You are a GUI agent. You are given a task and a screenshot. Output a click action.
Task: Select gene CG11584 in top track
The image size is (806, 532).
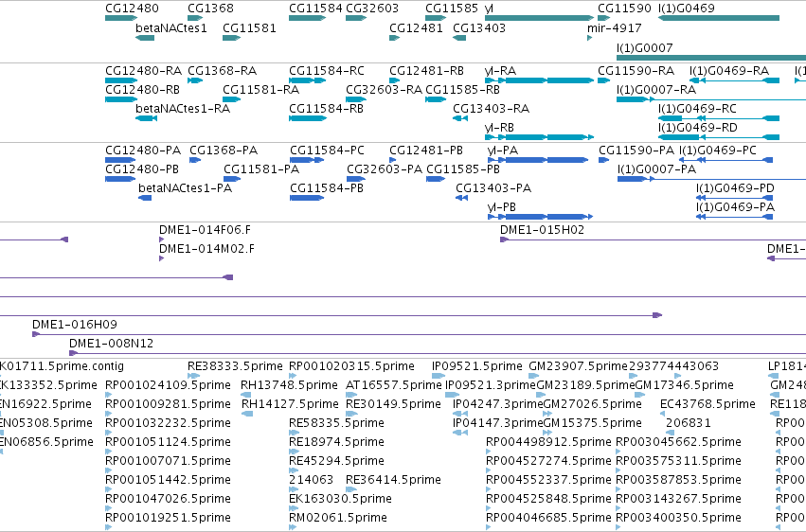[315, 9]
